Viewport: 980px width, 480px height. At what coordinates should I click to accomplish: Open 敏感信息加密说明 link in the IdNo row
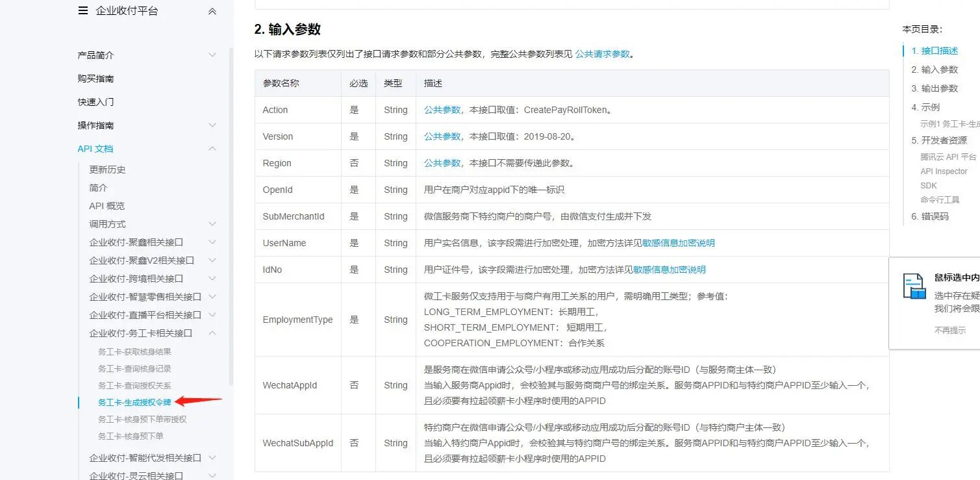[x=670, y=270]
